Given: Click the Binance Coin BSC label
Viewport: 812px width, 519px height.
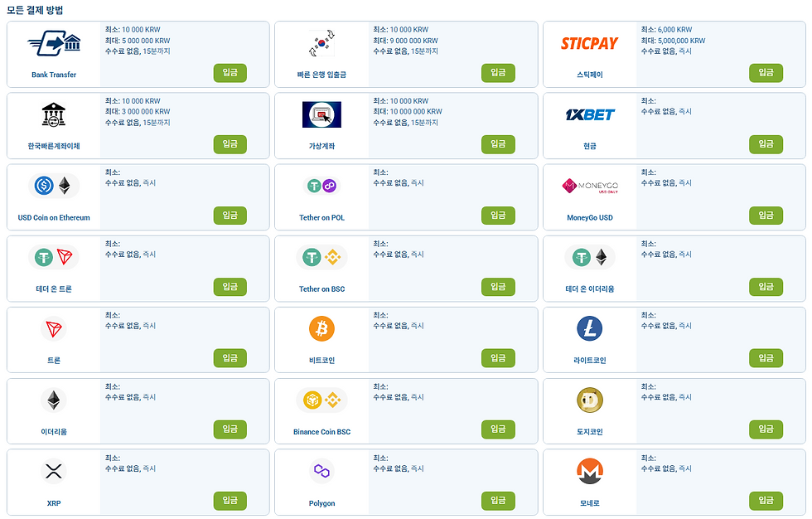Looking at the screenshot, I should pyautogui.click(x=321, y=432).
